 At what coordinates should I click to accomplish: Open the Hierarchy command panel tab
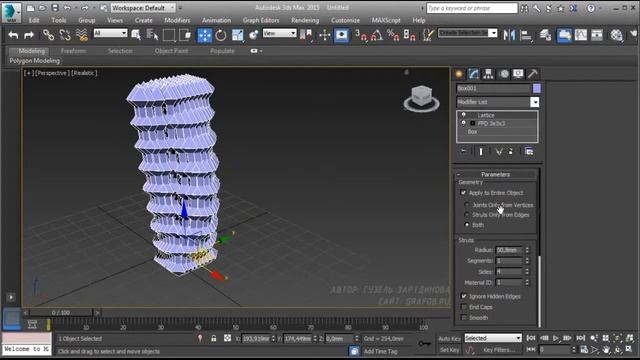coord(488,74)
